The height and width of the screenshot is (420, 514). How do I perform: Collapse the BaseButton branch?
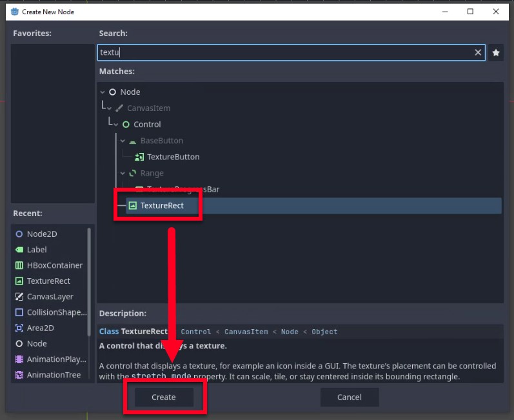coord(123,141)
